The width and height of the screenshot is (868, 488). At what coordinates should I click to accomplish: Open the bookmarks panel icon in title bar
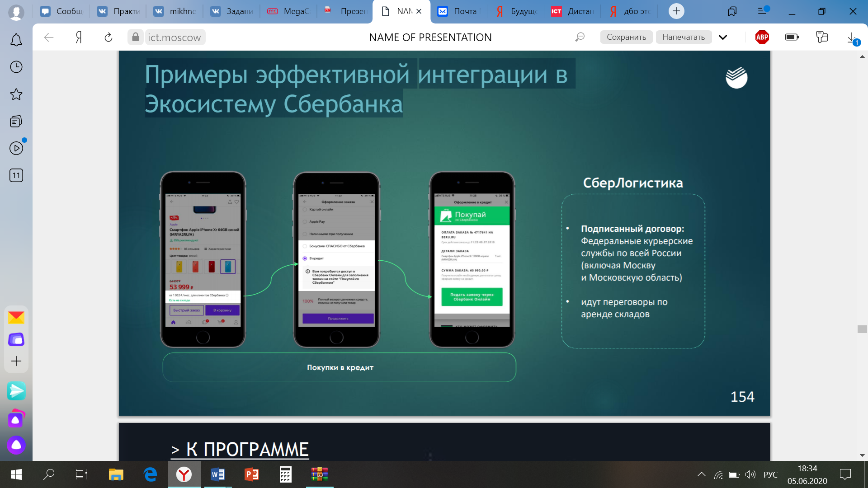click(732, 11)
